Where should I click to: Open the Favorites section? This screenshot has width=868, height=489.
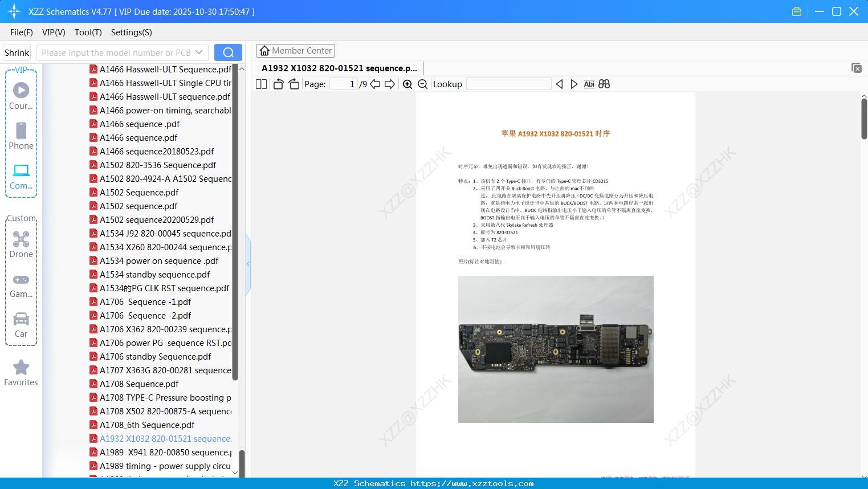tap(21, 373)
